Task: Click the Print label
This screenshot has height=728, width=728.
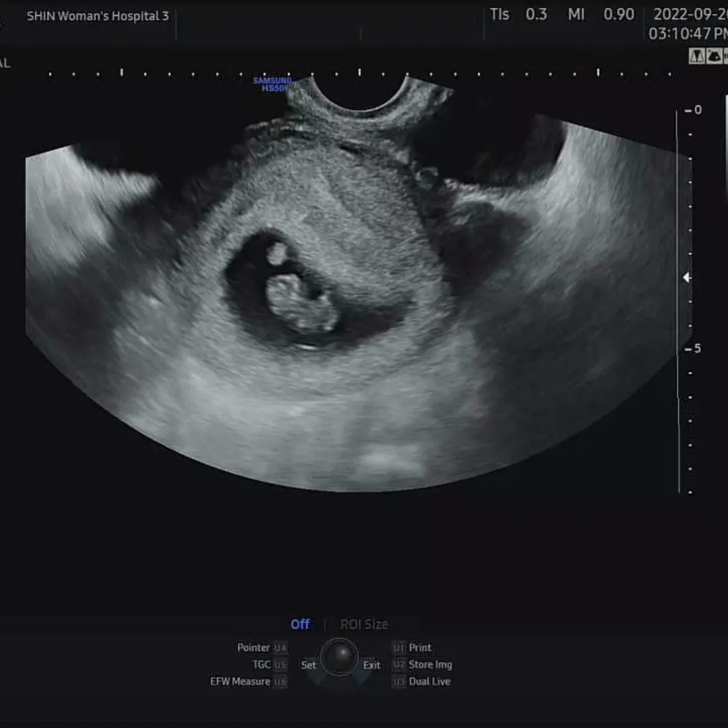Action: [x=420, y=648]
